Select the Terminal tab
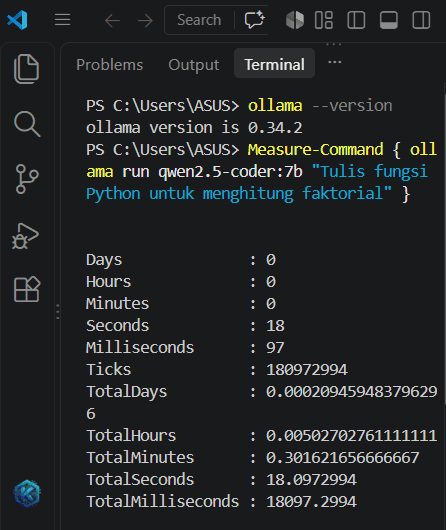Image resolution: width=446 pixels, height=530 pixels. click(x=275, y=64)
